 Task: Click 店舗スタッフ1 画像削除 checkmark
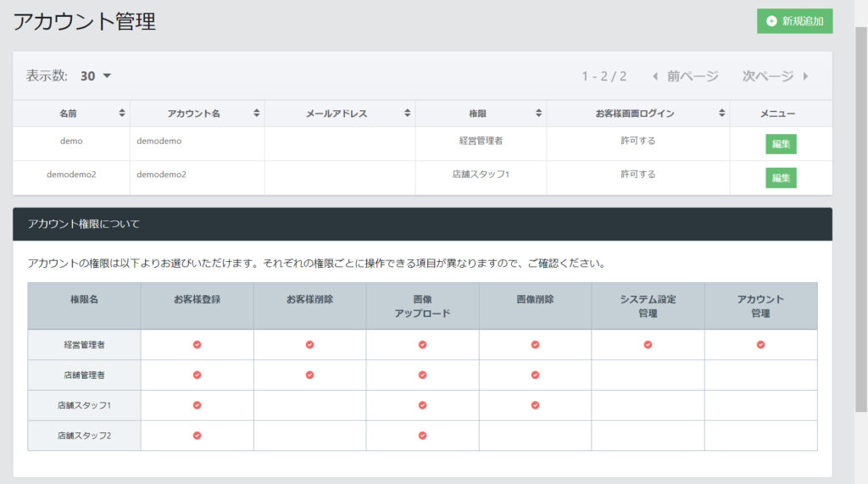tap(535, 405)
